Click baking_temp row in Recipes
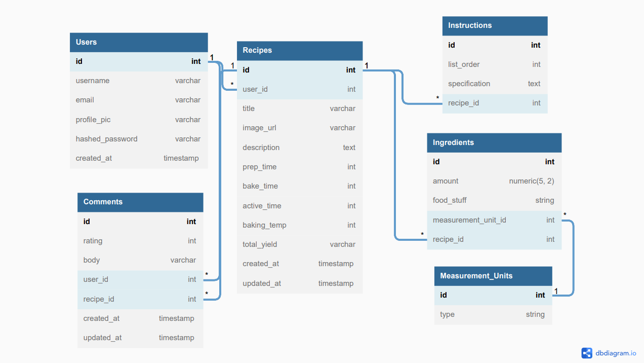 pos(300,225)
